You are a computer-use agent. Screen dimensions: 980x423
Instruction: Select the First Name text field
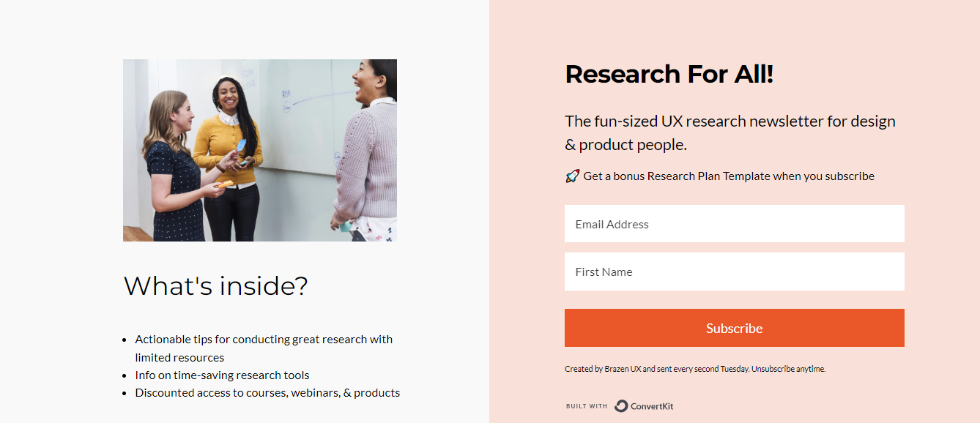(734, 272)
